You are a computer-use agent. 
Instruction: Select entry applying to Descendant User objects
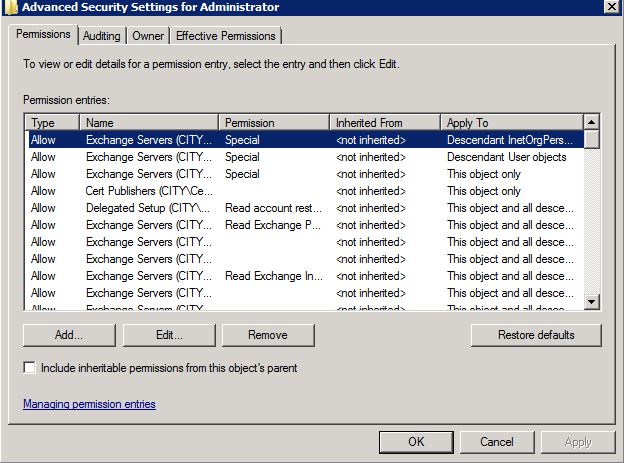[x=306, y=157]
